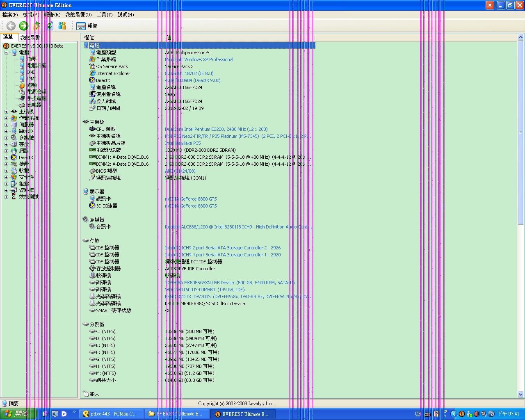This screenshot has width=525, height=420.
Task: Select the 電腦 group header row in details
Action: [x=199, y=46]
